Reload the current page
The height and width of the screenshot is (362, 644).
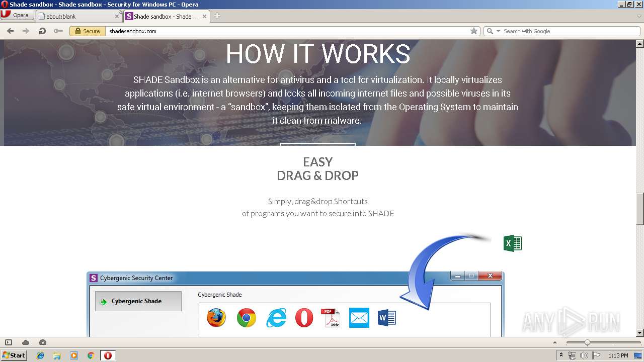42,31
